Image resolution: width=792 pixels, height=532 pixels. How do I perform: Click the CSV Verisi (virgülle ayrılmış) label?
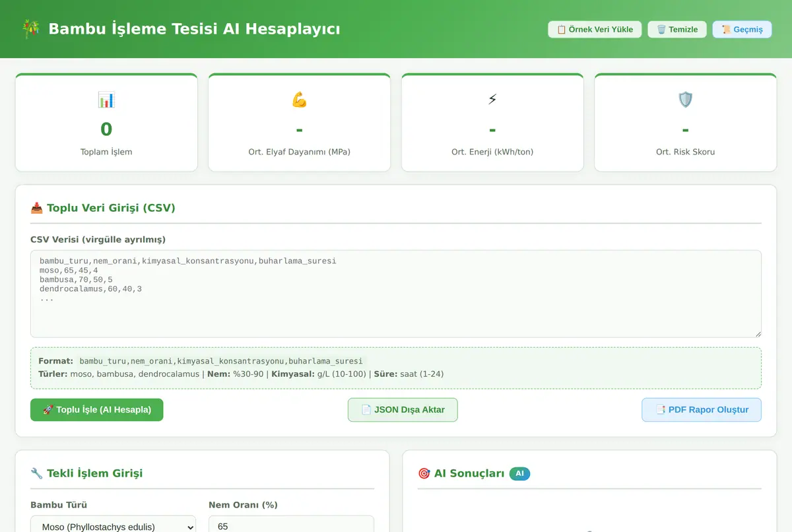tap(98, 239)
